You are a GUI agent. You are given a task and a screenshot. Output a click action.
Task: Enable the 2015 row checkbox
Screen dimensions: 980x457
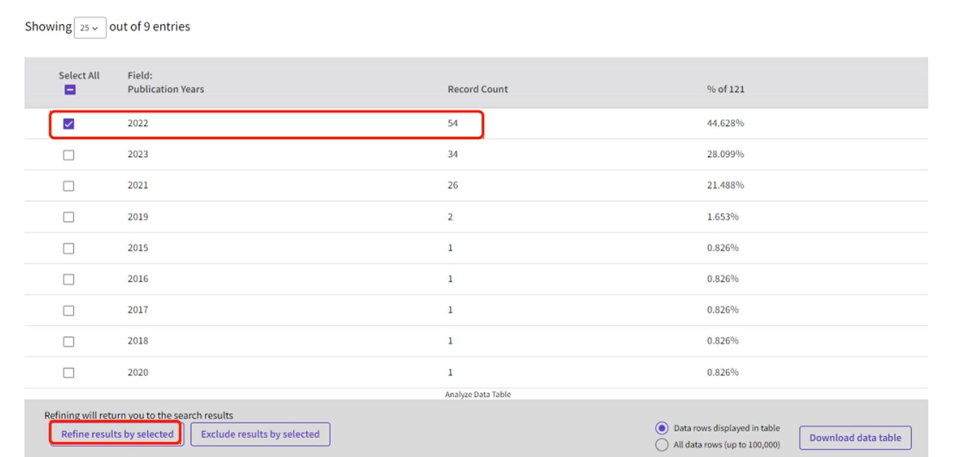[69, 248]
